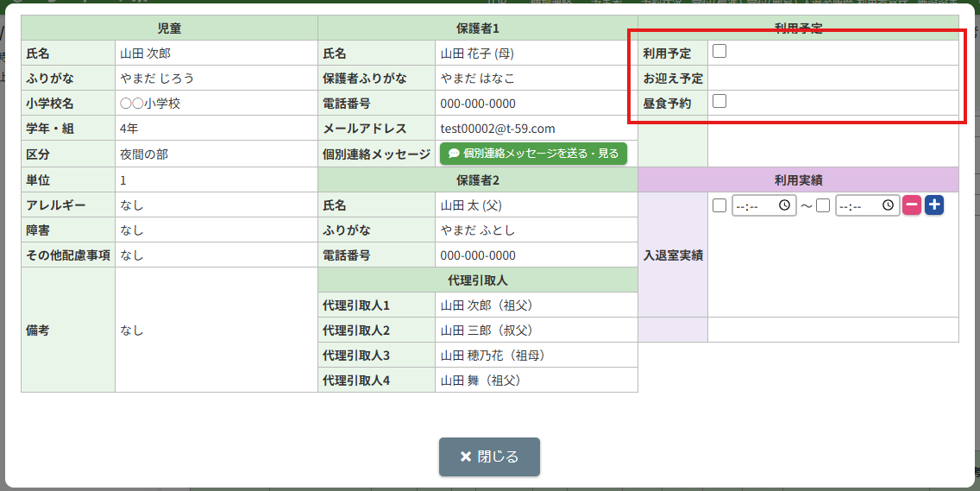This screenshot has height=491, width=980.
Task: Click the child's name in the 児童 section
Action: click(146, 54)
